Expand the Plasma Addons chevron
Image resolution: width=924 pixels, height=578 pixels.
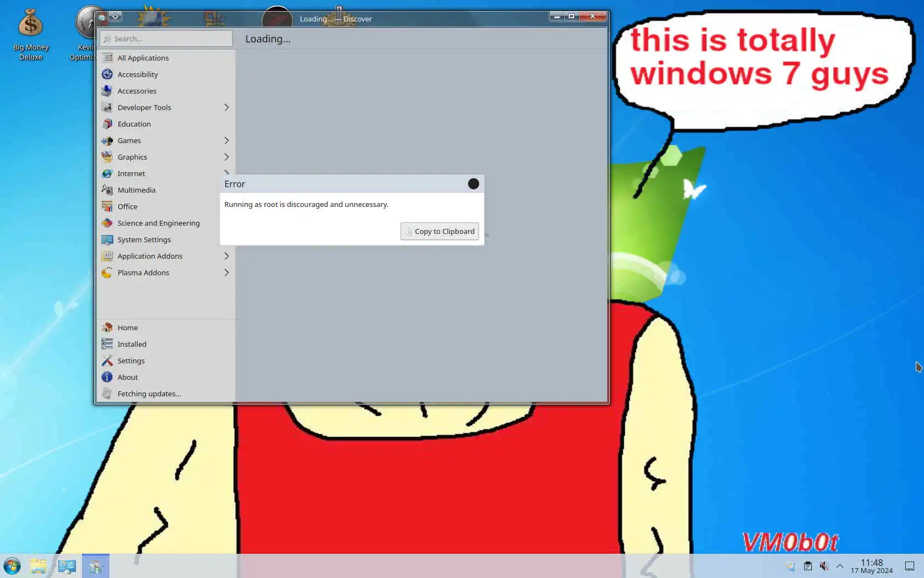pos(226,272)
